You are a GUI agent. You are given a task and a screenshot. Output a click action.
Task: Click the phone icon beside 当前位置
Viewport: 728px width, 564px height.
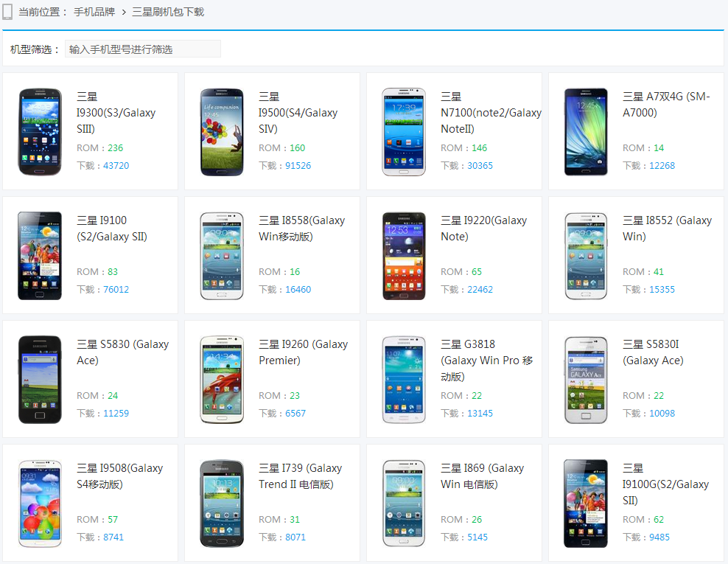[x=7, y=12]
